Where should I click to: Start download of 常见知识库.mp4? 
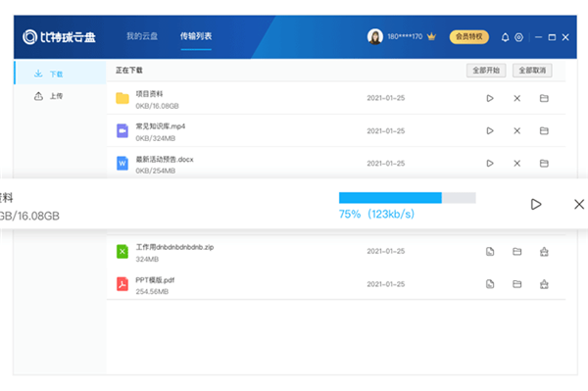point(490,131)
